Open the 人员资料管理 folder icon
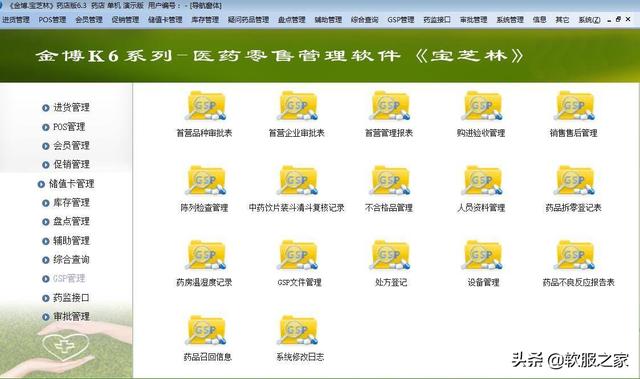Image resolution: width=640 pixels, height=379 pixels. click(x=482, y=181)
